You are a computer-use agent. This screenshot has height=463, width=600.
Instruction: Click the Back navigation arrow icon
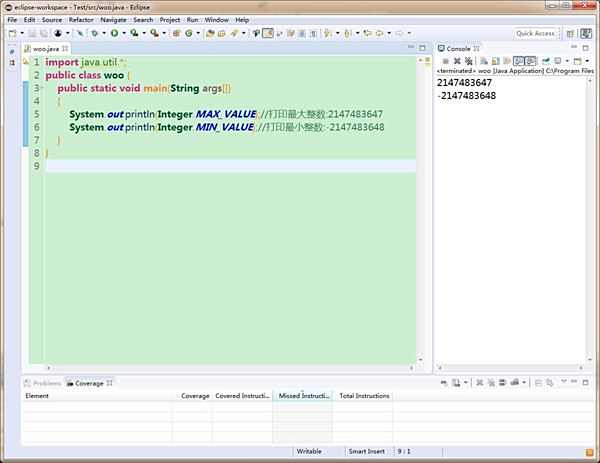379,34
